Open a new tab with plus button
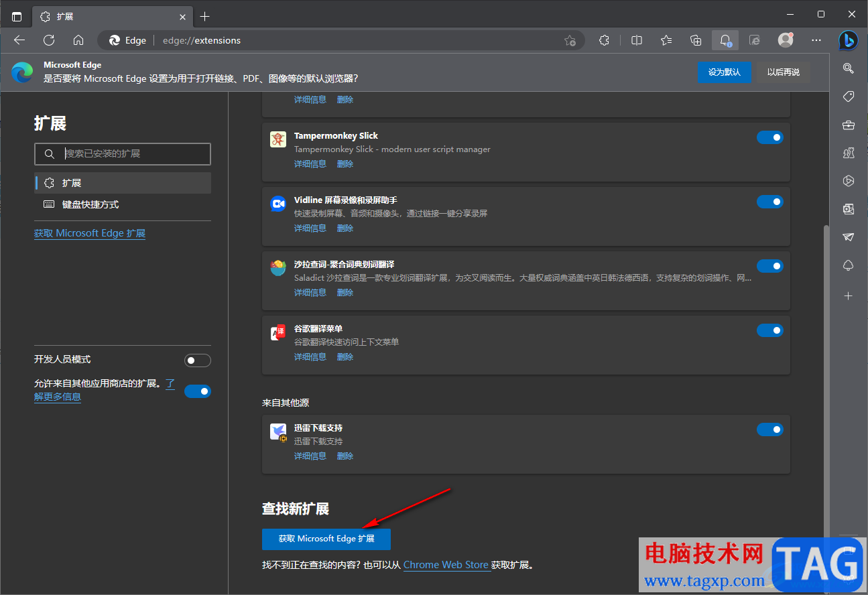The width and height of the screenshot is (868, 595). click(x=205, y=16)
